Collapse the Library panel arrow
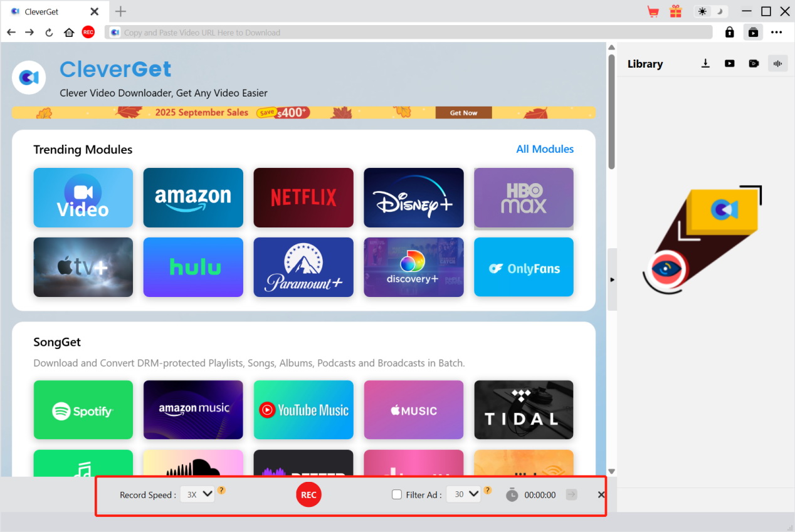The width and height of the screenshot is (795, 532). tap(612, 279)
